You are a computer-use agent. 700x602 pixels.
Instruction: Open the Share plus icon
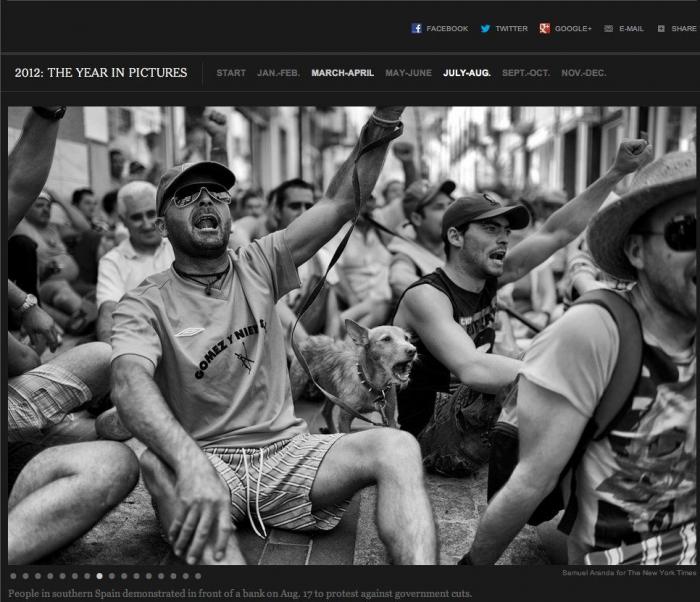[661, 29]
